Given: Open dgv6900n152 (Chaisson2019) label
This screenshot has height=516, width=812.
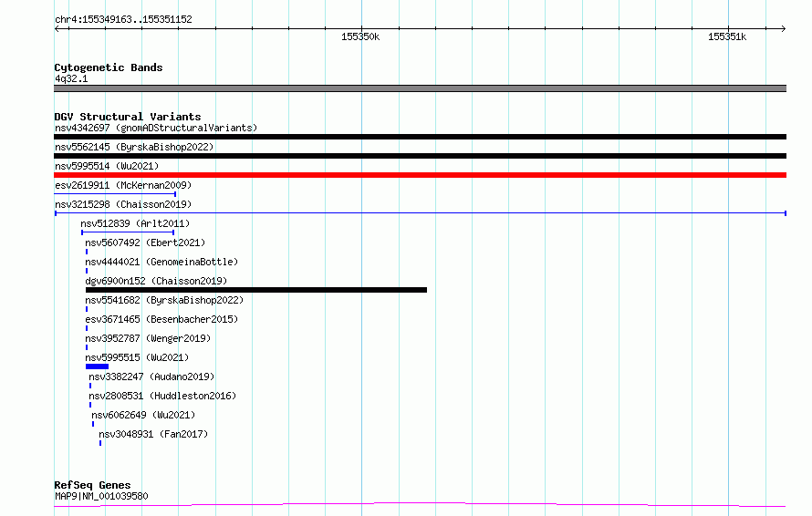Looking at the screenshot, I should tap(156, 281).
